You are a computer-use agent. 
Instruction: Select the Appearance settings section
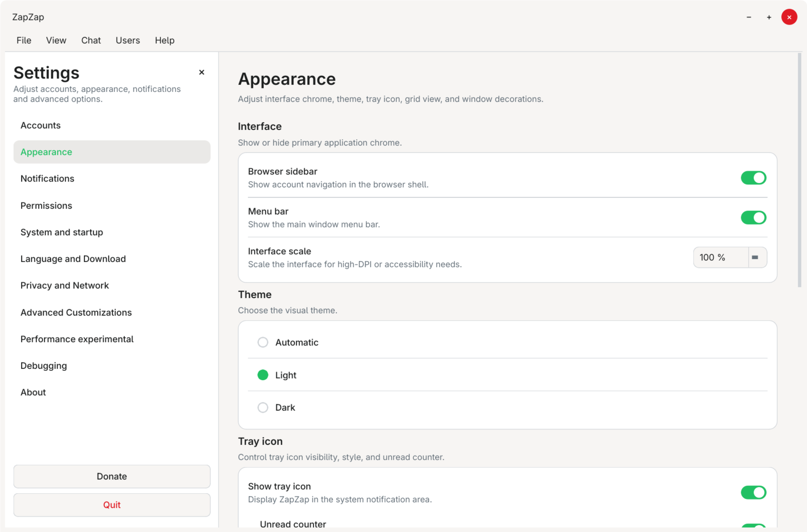[112, 152]
